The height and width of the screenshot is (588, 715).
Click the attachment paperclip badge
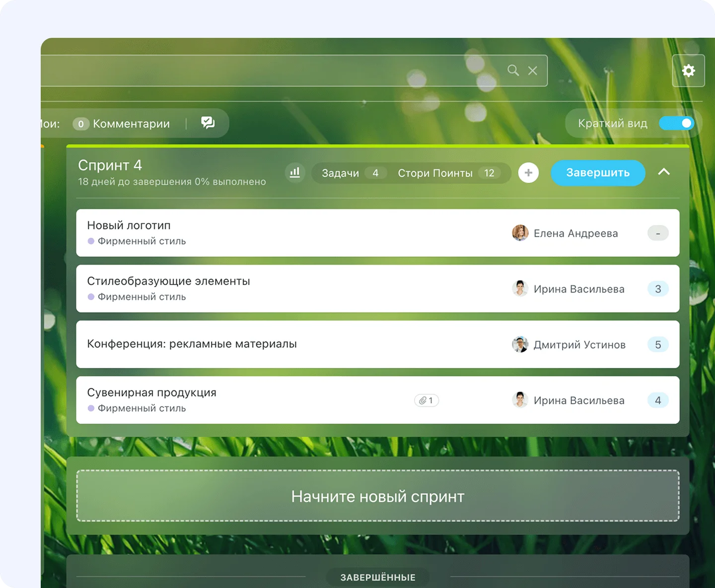coord(427,400)
